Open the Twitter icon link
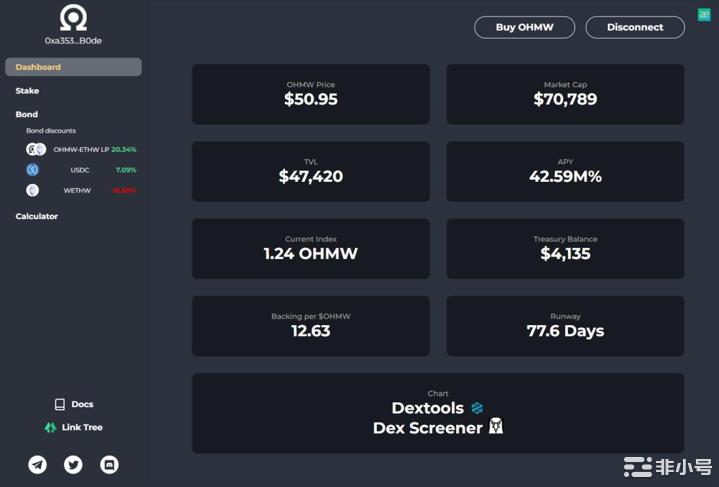719x487 pixels. (x=73, y=464)
